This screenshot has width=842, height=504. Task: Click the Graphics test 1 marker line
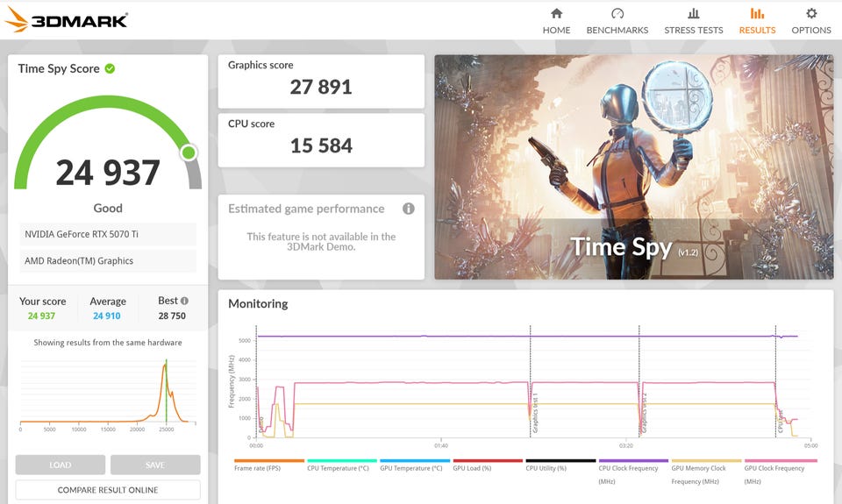(530, 381)
